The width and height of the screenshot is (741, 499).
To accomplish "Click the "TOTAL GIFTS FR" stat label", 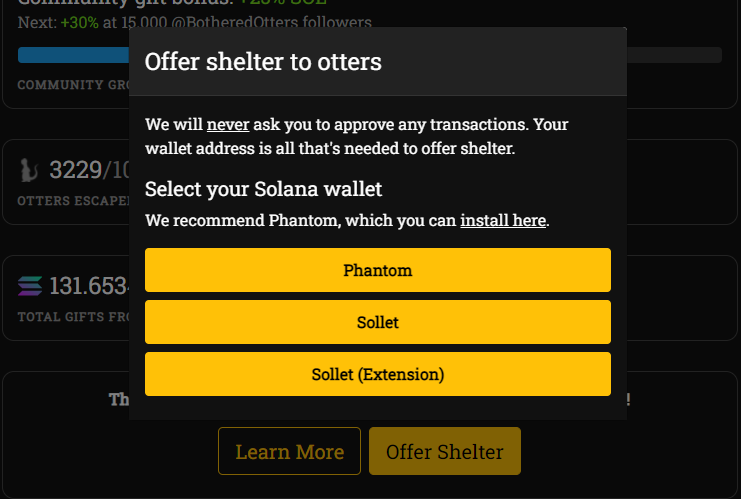I will click(72, 316).
